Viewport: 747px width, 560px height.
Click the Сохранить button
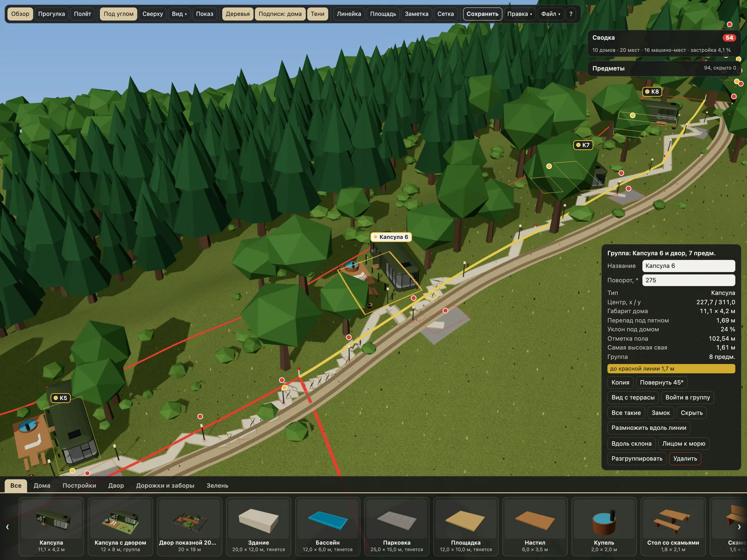tap(483, 14)
